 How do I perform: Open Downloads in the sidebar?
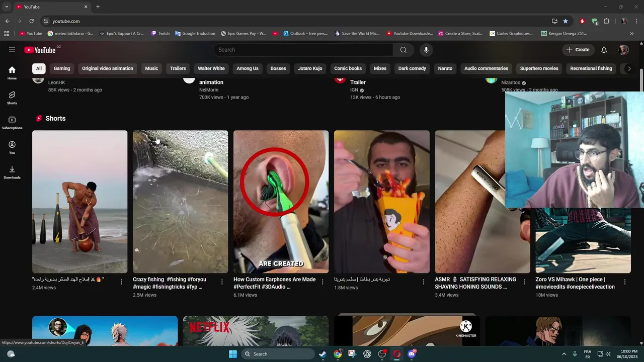[x=12, y=172]
